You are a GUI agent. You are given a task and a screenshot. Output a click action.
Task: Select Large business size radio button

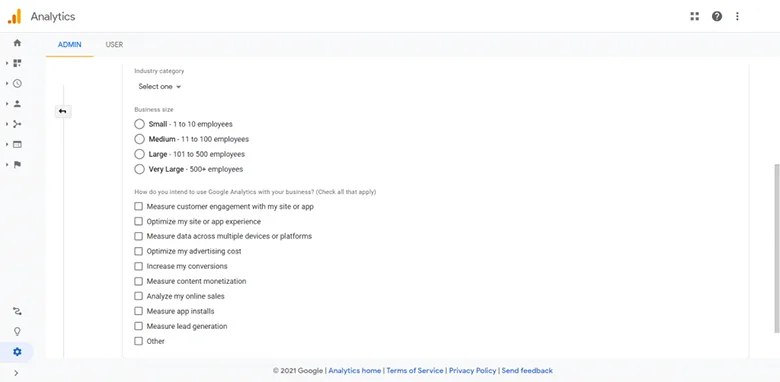139,154
